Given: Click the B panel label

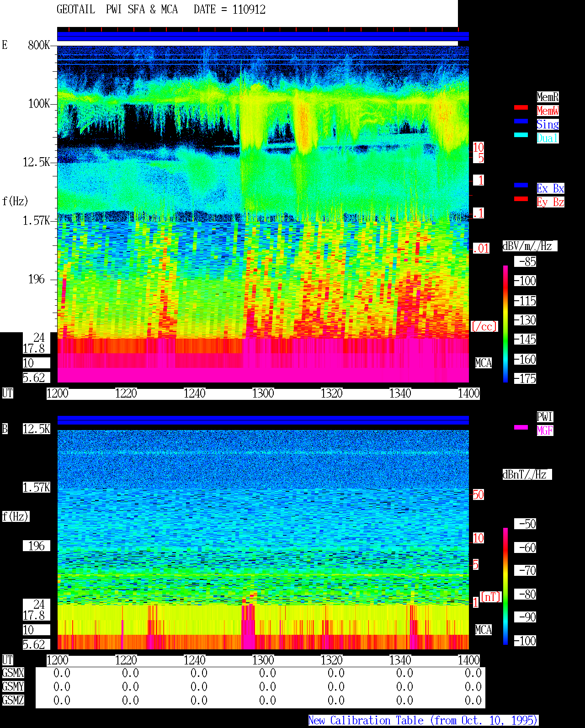Looking at the screenshot, I should [x=5, y=429].
